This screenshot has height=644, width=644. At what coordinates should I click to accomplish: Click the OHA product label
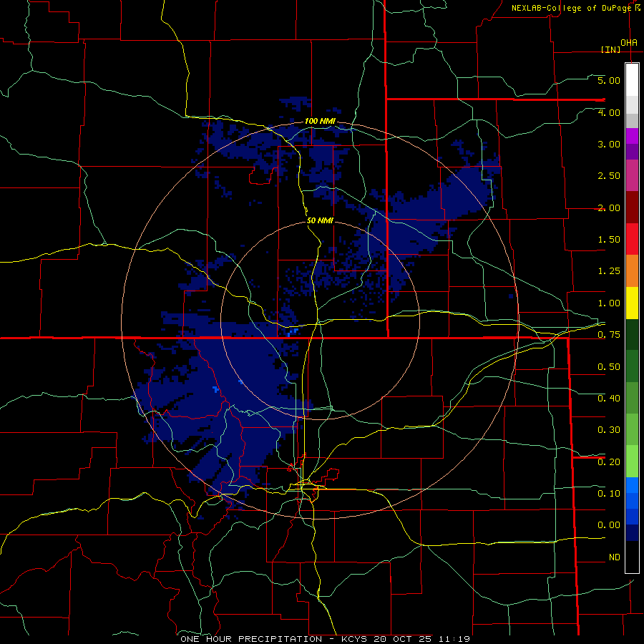tap(629, 43)
